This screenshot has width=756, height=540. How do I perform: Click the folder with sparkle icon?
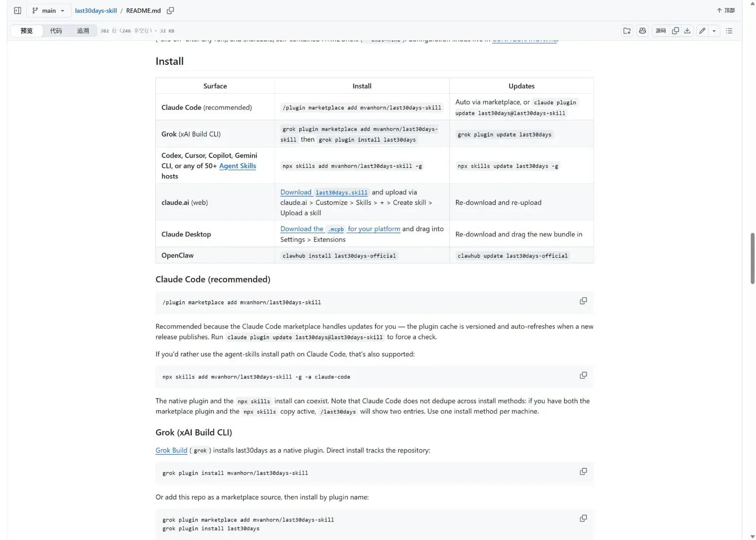click(x=627, y=31)
